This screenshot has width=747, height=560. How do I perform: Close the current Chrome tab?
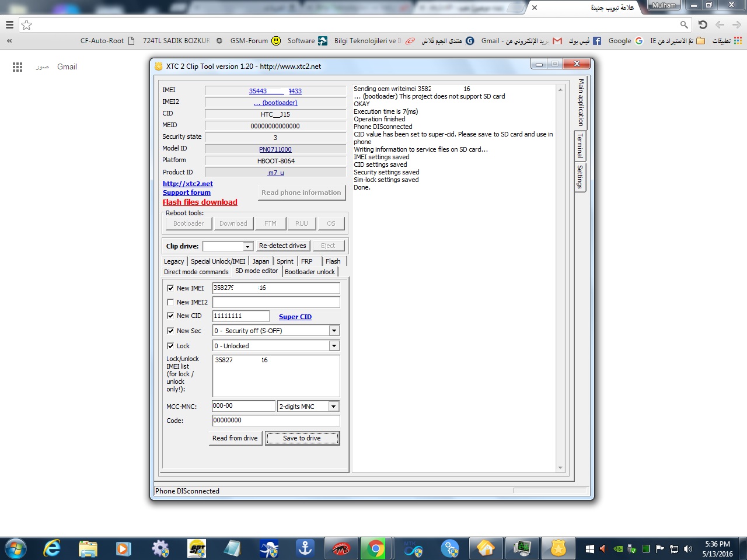click(x=535, y=8)
